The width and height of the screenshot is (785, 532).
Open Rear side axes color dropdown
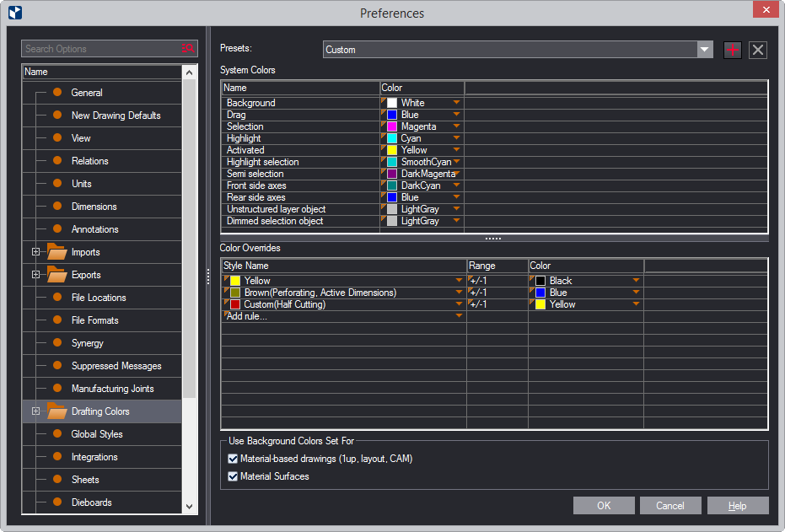457,197
